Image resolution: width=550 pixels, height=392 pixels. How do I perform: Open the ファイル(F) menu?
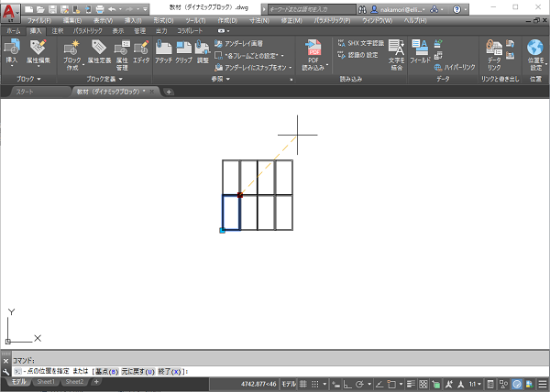pos(39,21)
